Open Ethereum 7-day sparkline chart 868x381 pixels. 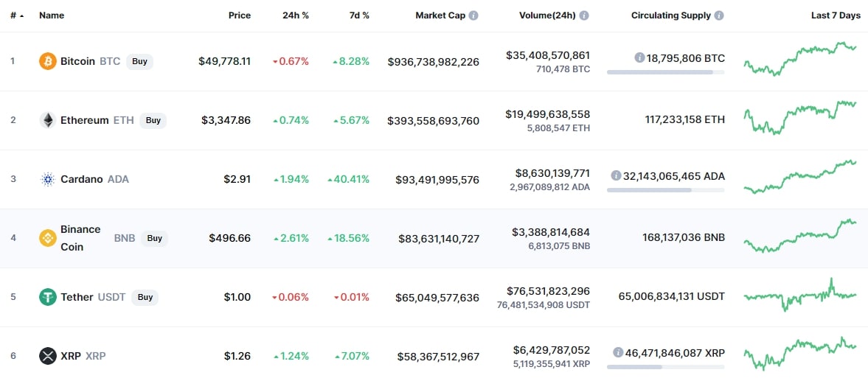tap(800, 117)
